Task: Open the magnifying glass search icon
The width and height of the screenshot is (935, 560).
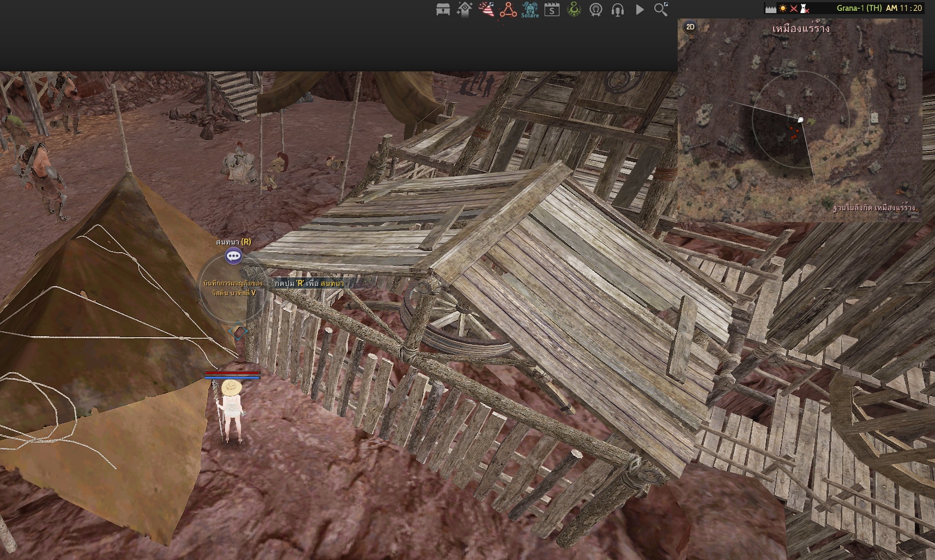Action: point(661,10)
